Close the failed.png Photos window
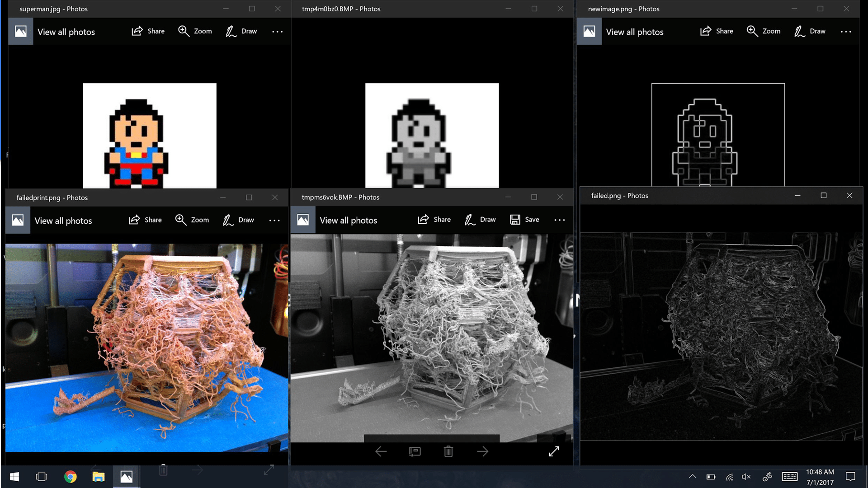 [849, 196]
